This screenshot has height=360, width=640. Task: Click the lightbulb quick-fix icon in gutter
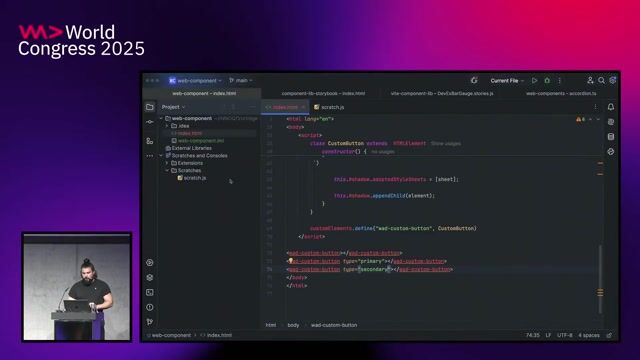[x=291, y=260]
